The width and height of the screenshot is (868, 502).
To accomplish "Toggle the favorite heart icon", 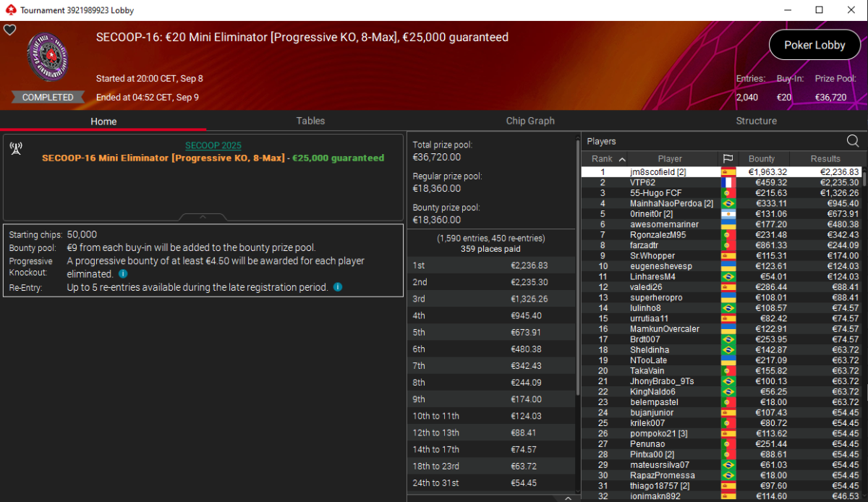I will [9, 30].
